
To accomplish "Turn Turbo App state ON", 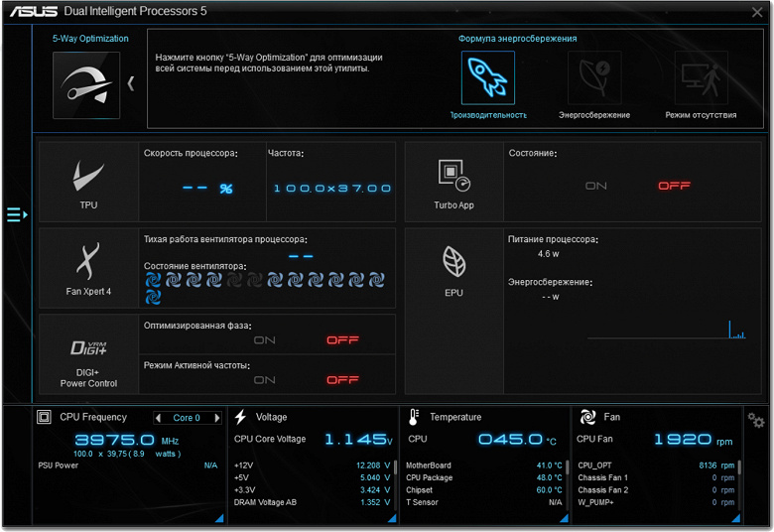I will coord(595,186).
